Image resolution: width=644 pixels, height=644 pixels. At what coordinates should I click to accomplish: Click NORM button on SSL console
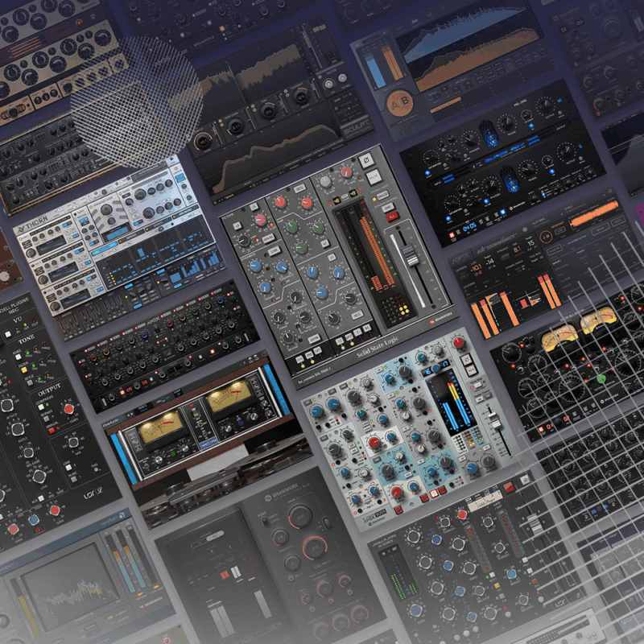[x=315, y=339]
